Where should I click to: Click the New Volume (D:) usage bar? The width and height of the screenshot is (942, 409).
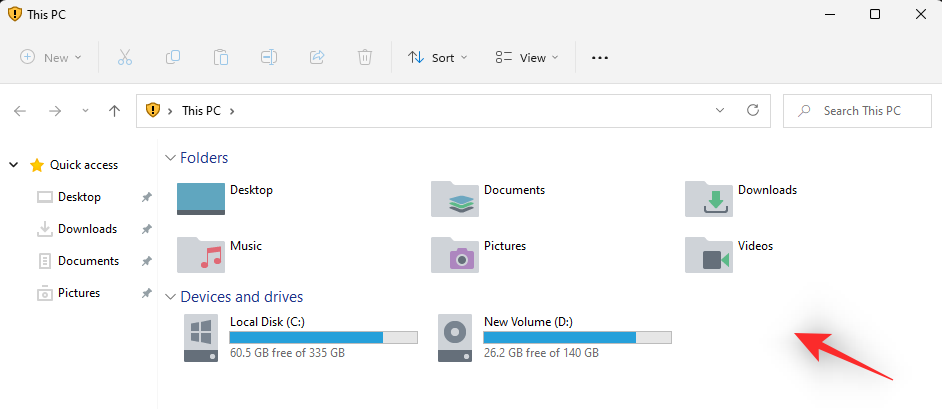(x=577, y=338)
